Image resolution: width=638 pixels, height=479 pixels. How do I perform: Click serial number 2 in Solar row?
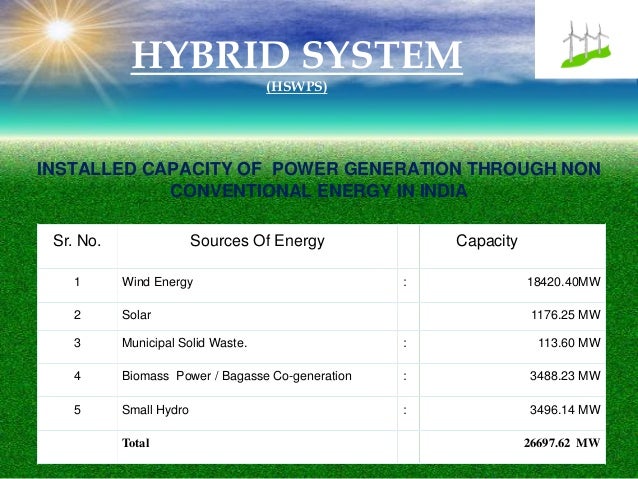point(77,315)
